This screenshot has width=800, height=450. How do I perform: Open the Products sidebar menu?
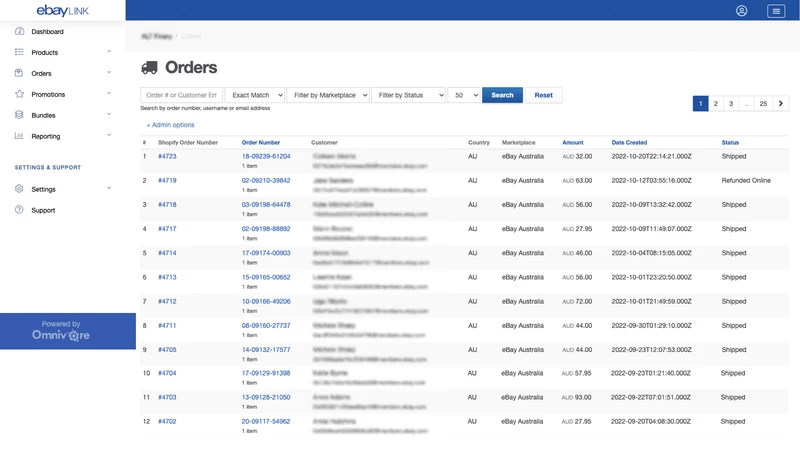[x=44, y=53]
